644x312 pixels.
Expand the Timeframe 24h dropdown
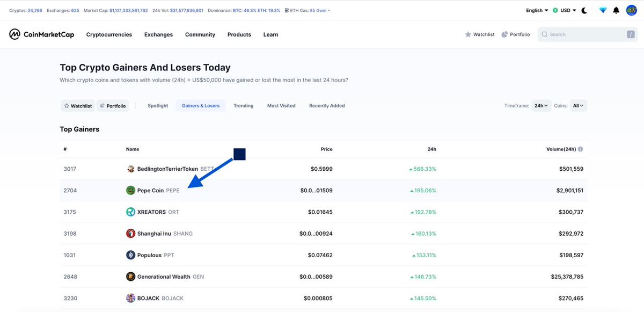coord(541,106)
